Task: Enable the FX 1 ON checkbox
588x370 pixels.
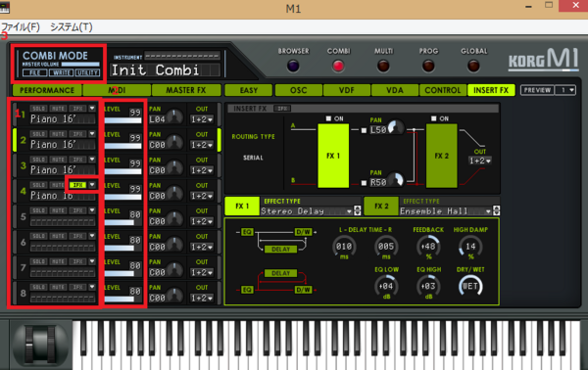Action: pyautogui.click(x=328, y=118)
